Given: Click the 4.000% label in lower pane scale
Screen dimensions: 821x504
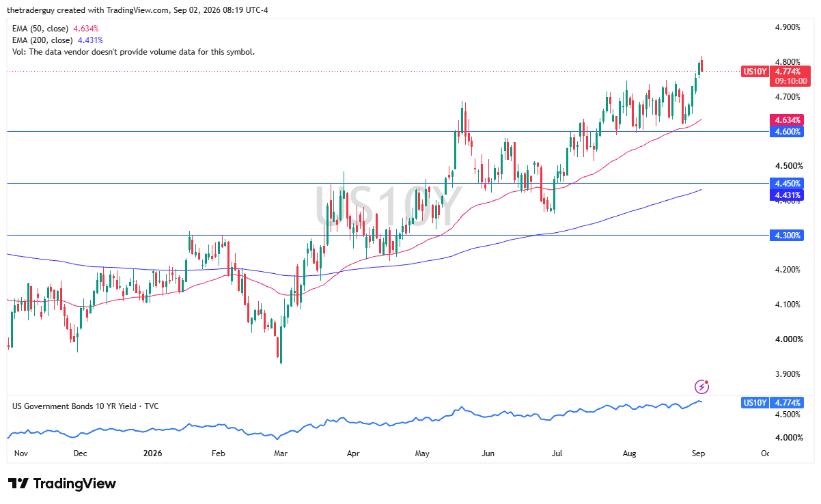Looking at the screenshot, I should point(788,438).
